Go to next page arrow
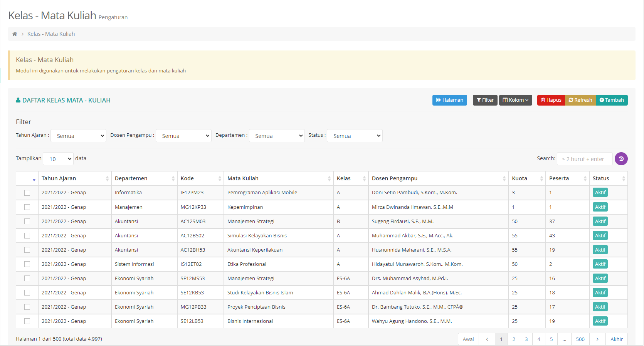644x346 pixels. click(597, 339)
